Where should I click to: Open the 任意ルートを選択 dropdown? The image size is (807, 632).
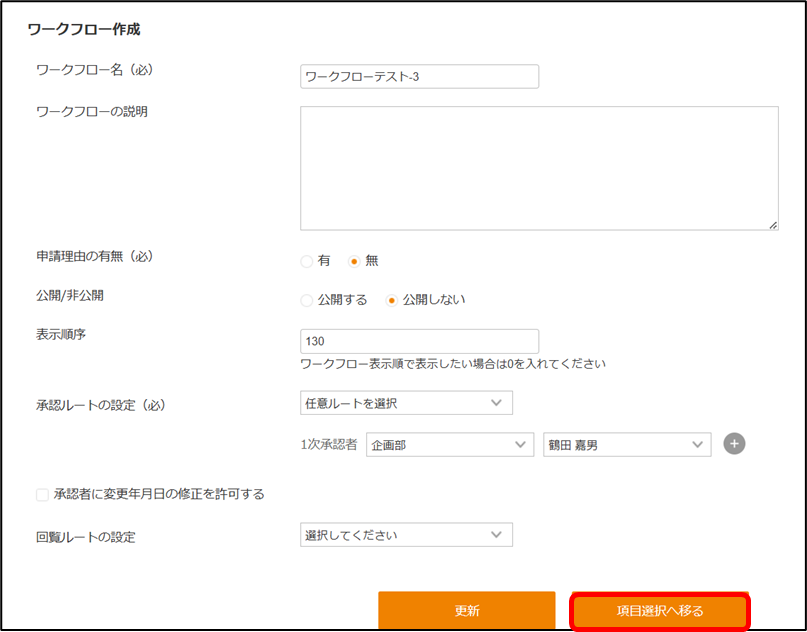pyautogui.click(x=406, y=403)
